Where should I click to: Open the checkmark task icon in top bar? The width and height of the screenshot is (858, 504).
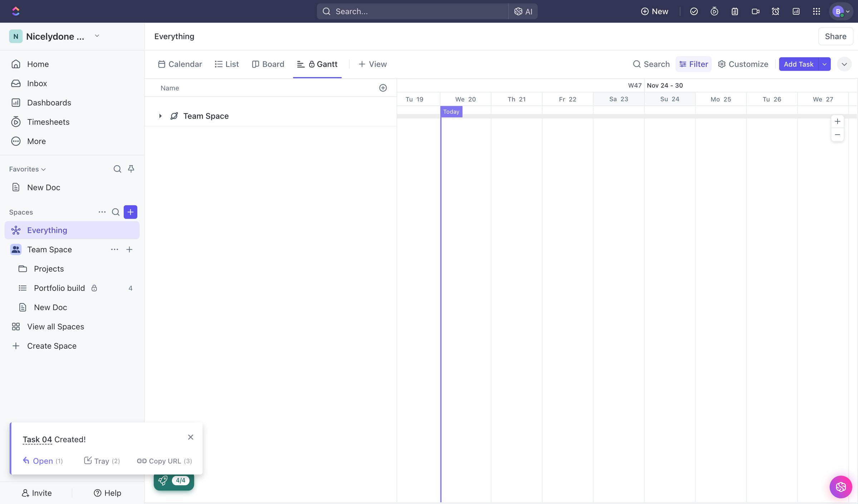pyautogui.click(x=694, y=11)
